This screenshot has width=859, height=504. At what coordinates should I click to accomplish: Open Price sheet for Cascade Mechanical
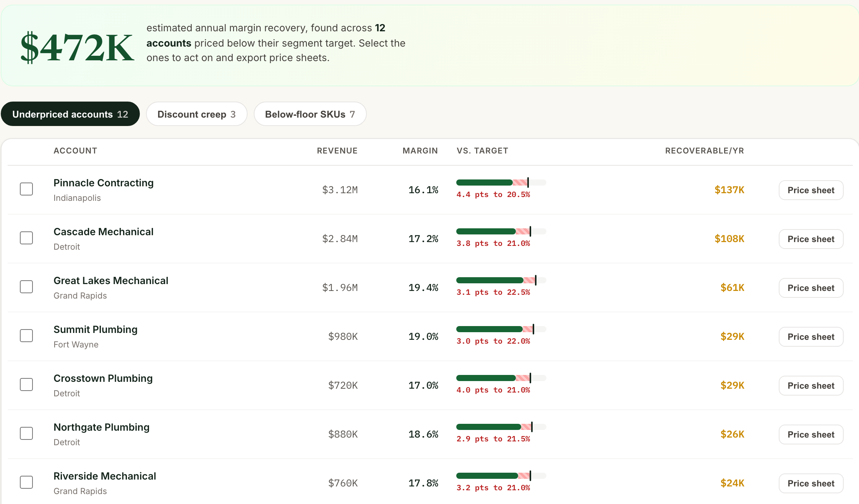click(811, 239)
